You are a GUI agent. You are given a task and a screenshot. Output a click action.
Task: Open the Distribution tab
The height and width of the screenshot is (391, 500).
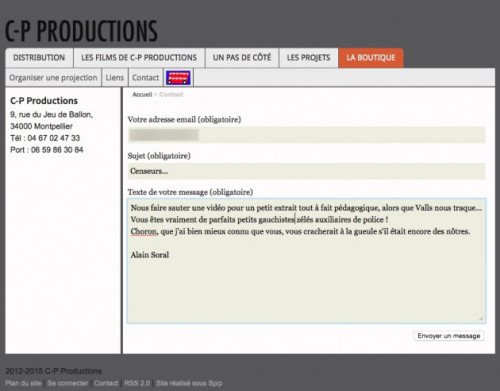(39, 58)
